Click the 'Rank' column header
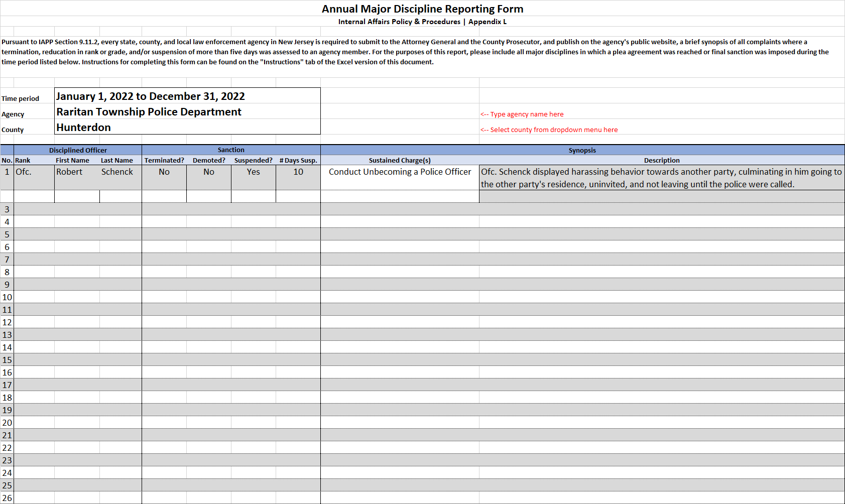 [x=34, y=160]
